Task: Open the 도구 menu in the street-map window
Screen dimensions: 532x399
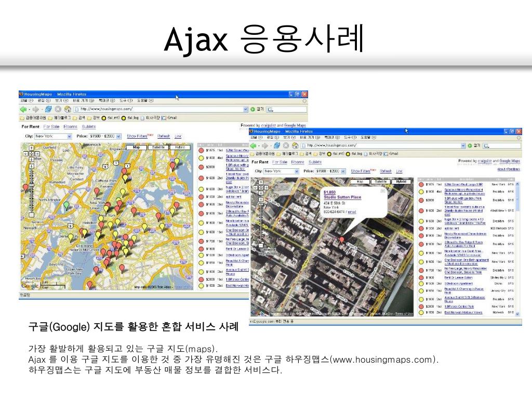Action: point(126,100)
